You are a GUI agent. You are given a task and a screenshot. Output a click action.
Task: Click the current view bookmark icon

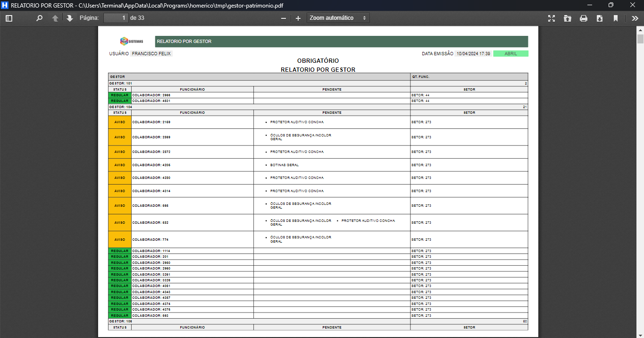(x=616, y=18)
